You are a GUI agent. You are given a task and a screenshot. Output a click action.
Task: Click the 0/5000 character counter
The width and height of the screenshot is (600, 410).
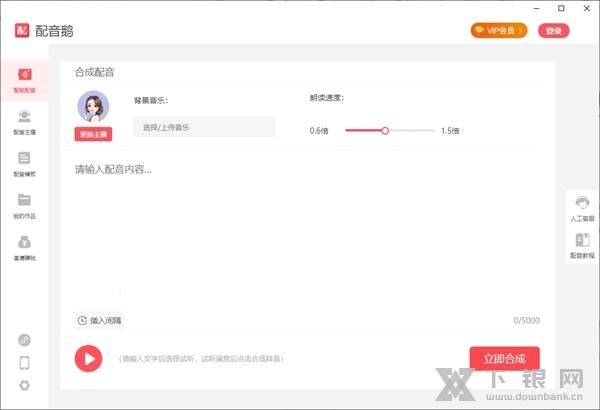[527, 320]
